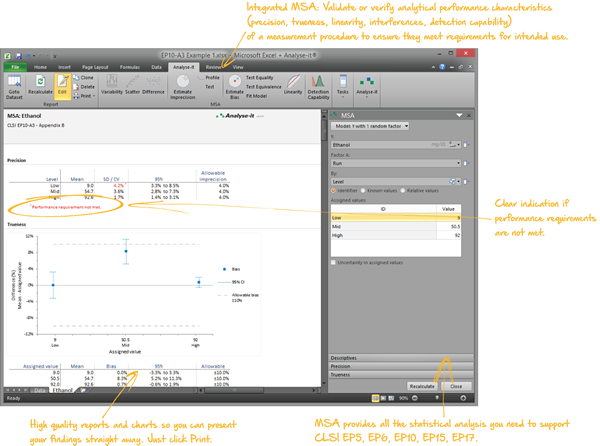600x446 pixels.
Task: Switch to the Insert ribbon tab
Action: [64, 67]
